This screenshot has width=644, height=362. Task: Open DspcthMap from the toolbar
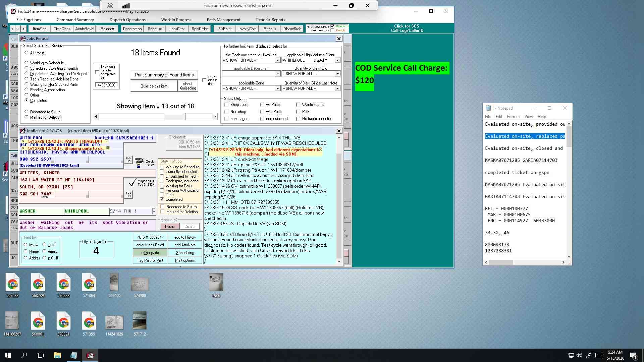pos(132,29)
